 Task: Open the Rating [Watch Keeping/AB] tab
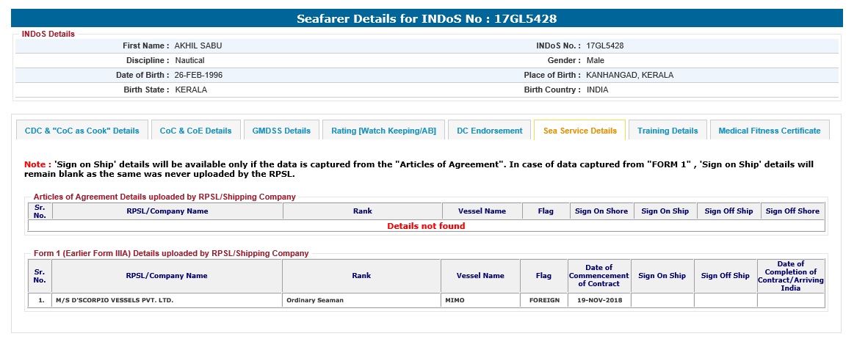coord(383,131)
